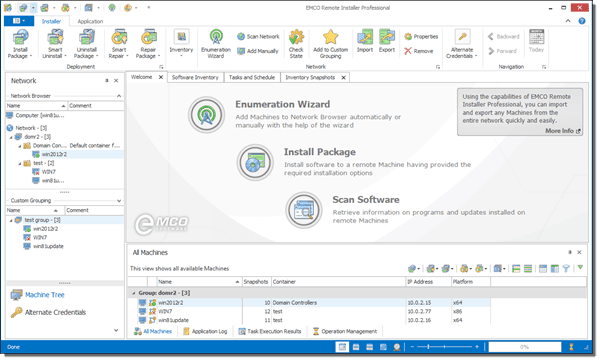This screenshot has width=600, height=361.
Task: Start Scan Network in the ribbon
Action: pos(258,37)
